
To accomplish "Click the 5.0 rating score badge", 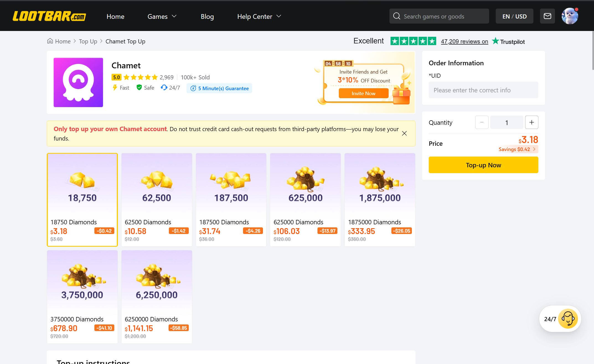I will coord(117,77).
